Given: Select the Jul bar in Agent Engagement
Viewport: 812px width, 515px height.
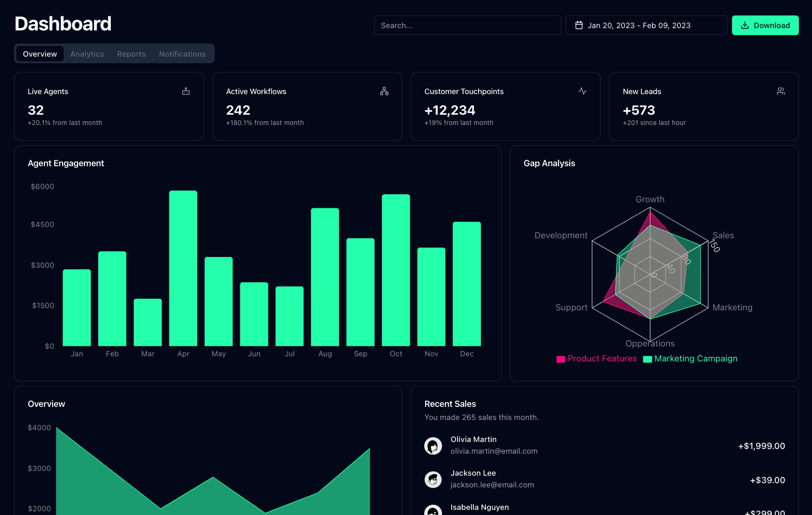Looking at the screenshot, I should 290,316.
